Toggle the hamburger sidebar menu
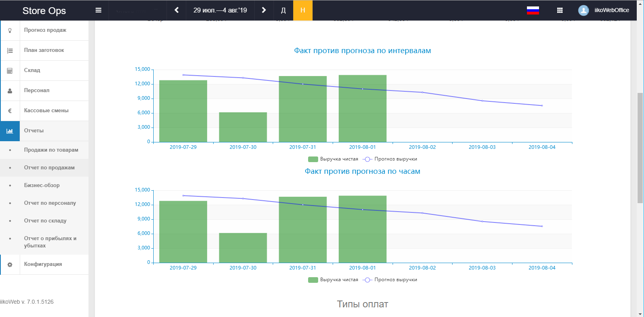The width and height of the screenshot is (644, 317). tap(98, 10)
